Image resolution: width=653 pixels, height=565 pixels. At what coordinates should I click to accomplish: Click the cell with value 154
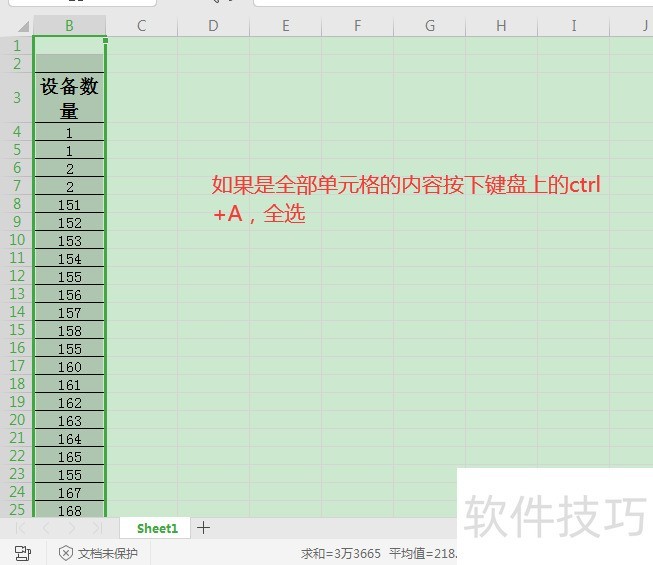[70, 258]
